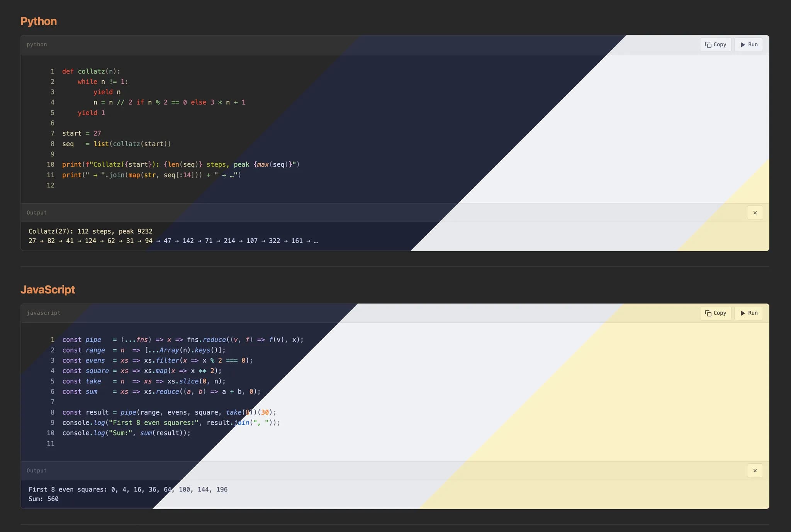Click the 'const evens' line

157,361
